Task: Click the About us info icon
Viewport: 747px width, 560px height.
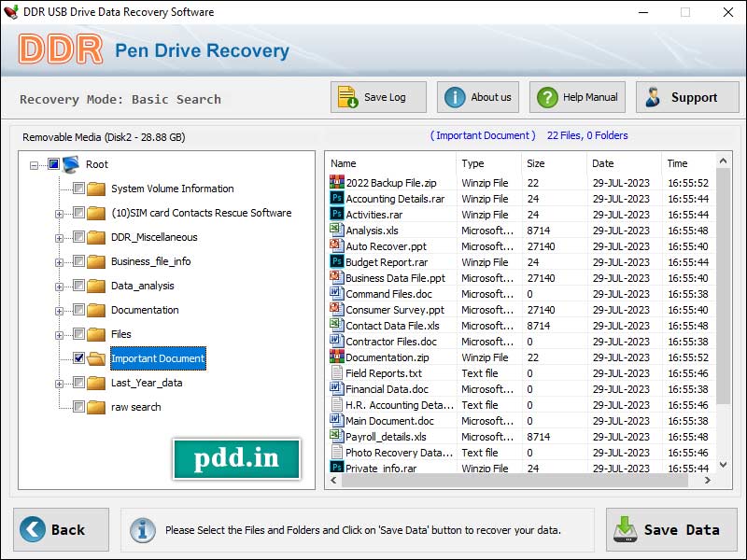Action: coord(454,96)
